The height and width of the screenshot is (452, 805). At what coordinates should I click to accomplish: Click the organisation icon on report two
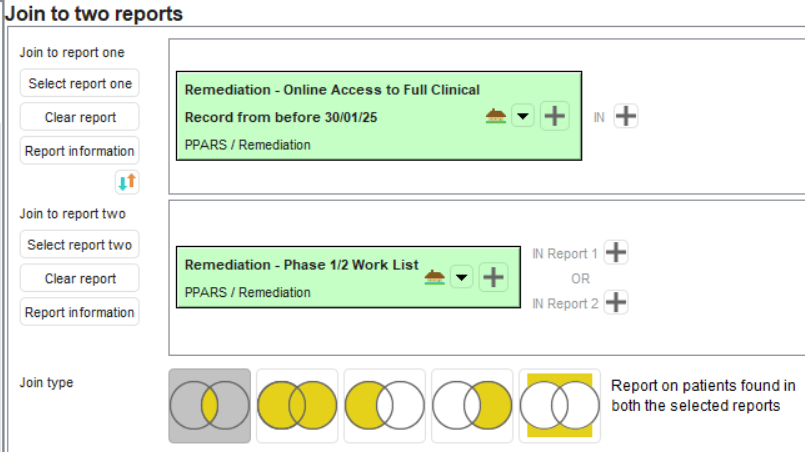tap(435, 277)
